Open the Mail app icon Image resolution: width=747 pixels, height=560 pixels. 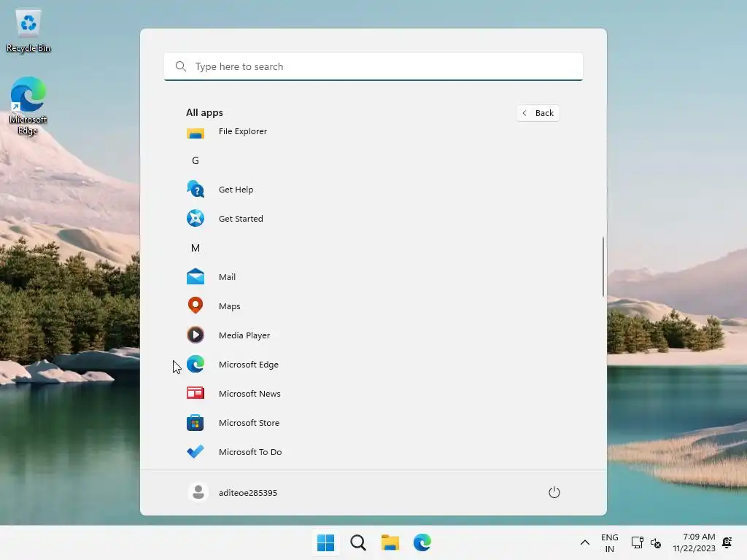click(x=196, y=276)
